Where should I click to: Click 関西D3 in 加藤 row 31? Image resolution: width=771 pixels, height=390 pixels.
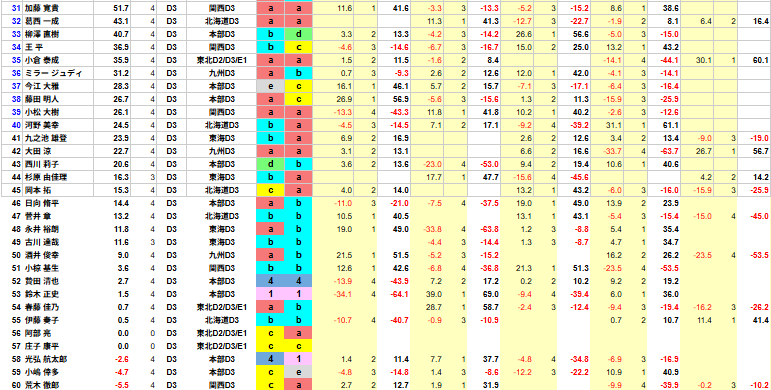(x=222, y=8)
